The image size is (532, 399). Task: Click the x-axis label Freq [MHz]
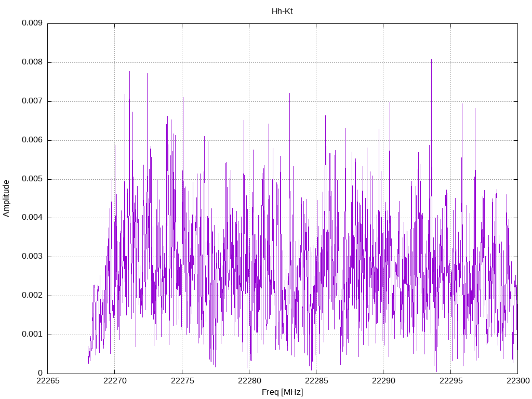(282, 392)
